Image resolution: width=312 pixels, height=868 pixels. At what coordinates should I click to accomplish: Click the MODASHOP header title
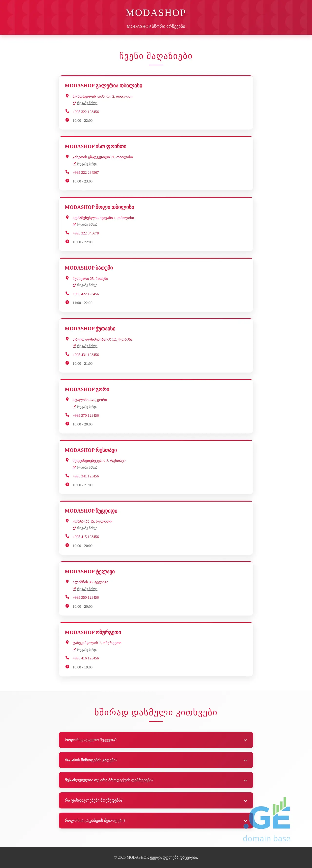pyautogui.click(x=156, y=13)
